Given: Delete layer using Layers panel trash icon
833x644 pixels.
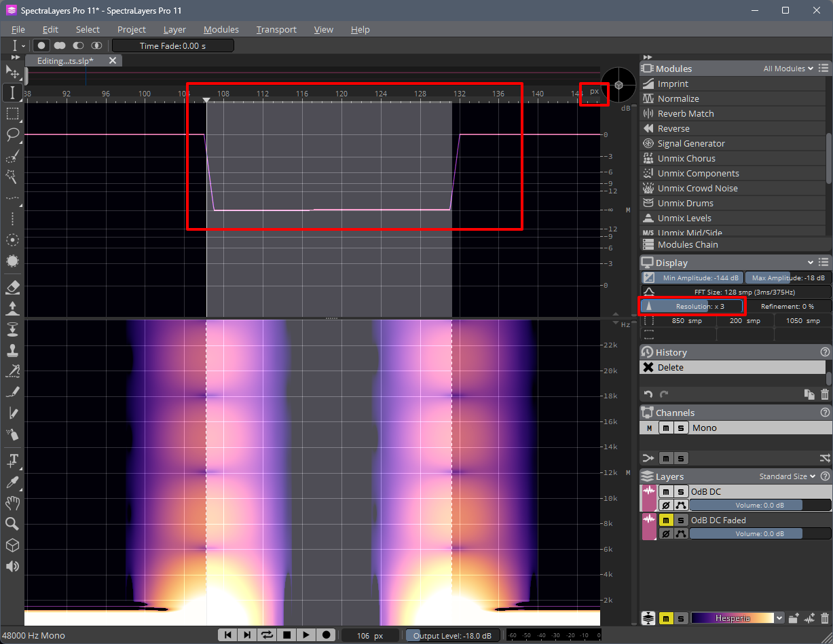Looking at the screenshot, I should pos(825,618).
